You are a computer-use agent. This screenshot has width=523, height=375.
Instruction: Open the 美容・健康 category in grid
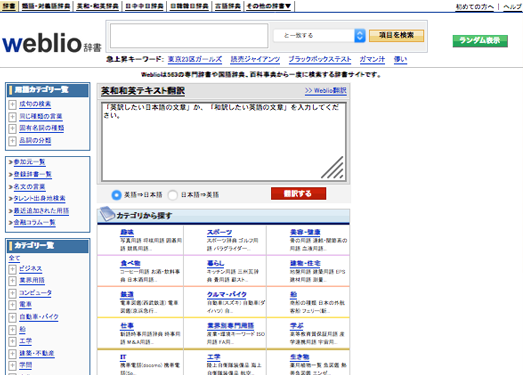point(305,232)
